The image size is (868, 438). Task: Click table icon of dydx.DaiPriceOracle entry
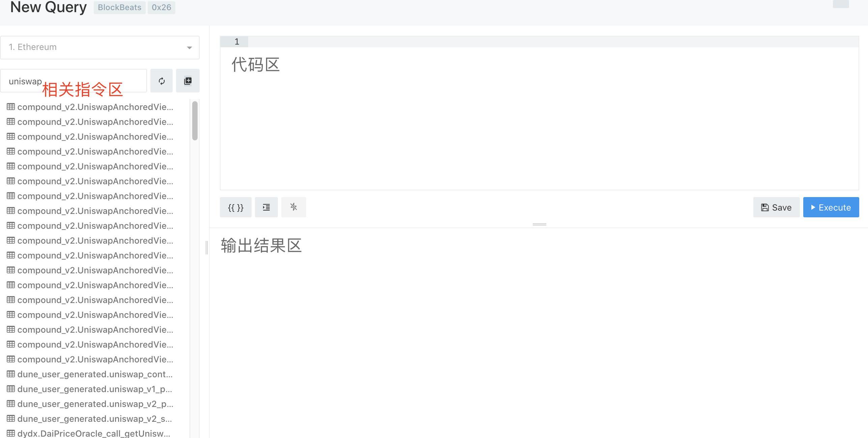click(x=11, y=433)
